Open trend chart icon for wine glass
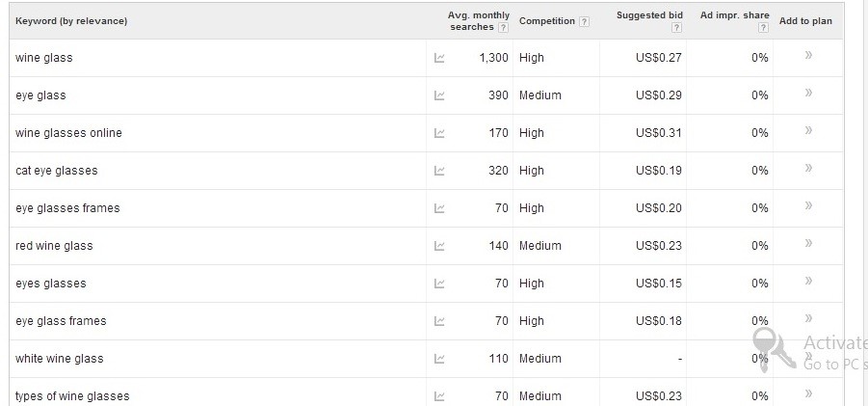Image resolution: width=868 pixels, height=406 pixels. click(439, 58)
